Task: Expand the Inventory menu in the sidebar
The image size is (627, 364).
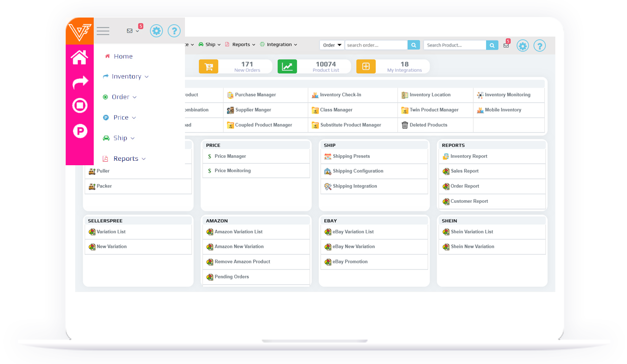Action: coord(125,76)
